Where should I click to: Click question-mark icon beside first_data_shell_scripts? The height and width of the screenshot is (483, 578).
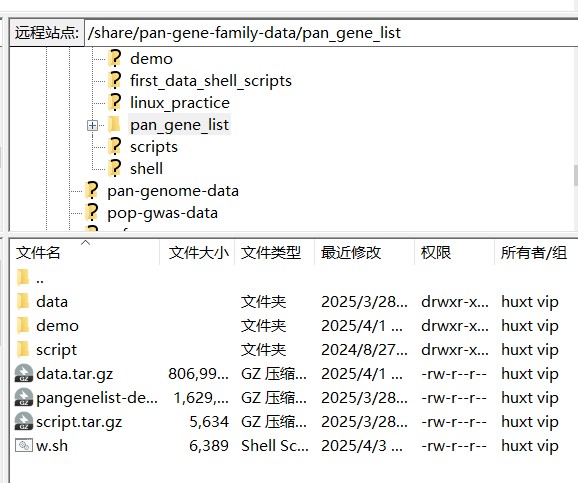115,80
